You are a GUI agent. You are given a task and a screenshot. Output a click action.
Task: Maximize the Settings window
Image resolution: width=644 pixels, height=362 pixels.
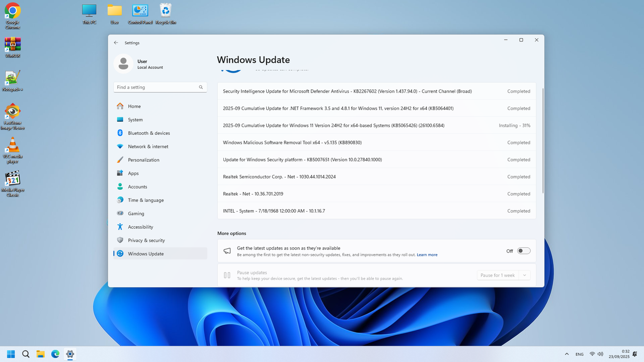click(521, 40)
